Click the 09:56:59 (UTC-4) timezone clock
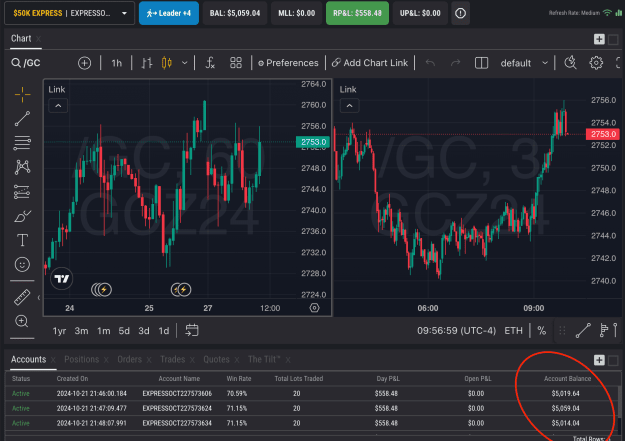This screenshot has height=441, width=625. [x=456, y=331]
